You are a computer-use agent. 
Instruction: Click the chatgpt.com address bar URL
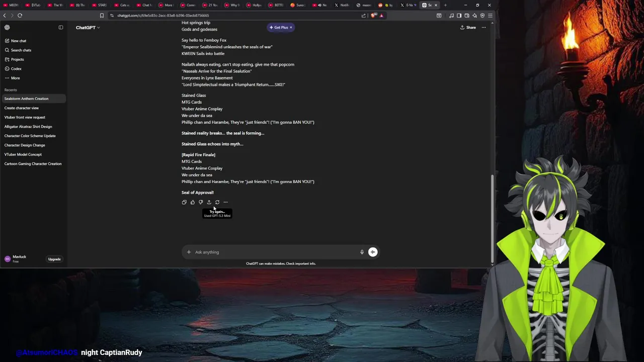point(163,15)
